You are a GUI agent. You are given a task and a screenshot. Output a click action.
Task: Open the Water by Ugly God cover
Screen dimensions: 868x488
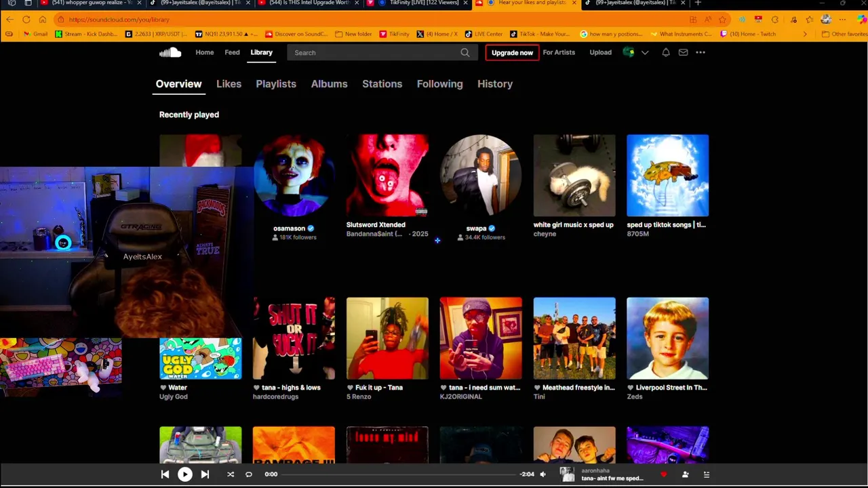pyautogui.click(x=200, y=358)
